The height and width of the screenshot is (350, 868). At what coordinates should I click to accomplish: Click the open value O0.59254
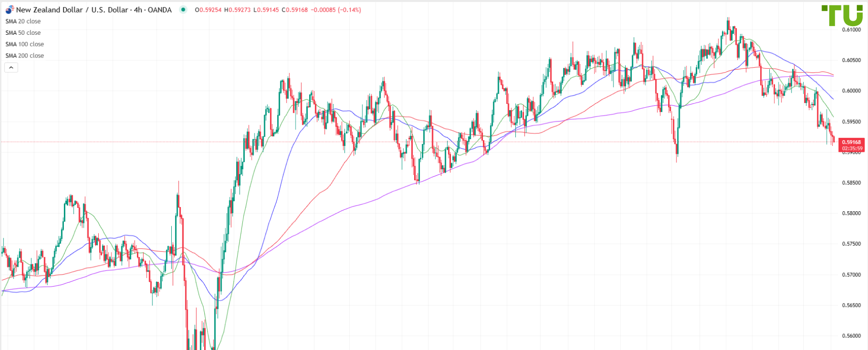click(x=208, y=10)
